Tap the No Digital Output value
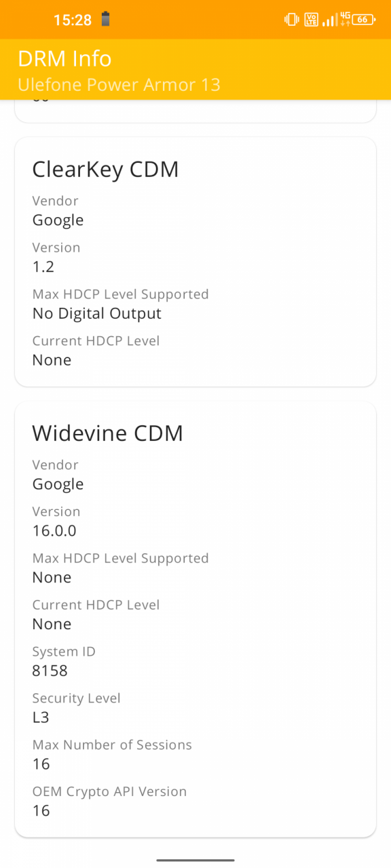The height and width of the screenshot is (868, 391). pyautogui.click(x=97, y=313)
